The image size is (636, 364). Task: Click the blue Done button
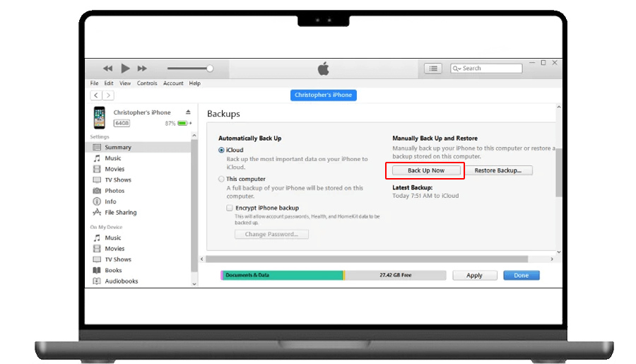522,276
